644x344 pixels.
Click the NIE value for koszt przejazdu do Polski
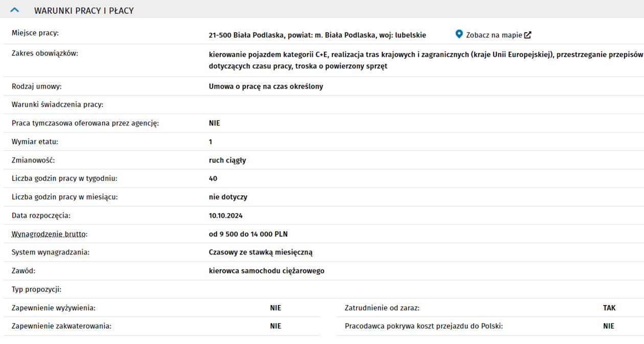coord(608,326)
